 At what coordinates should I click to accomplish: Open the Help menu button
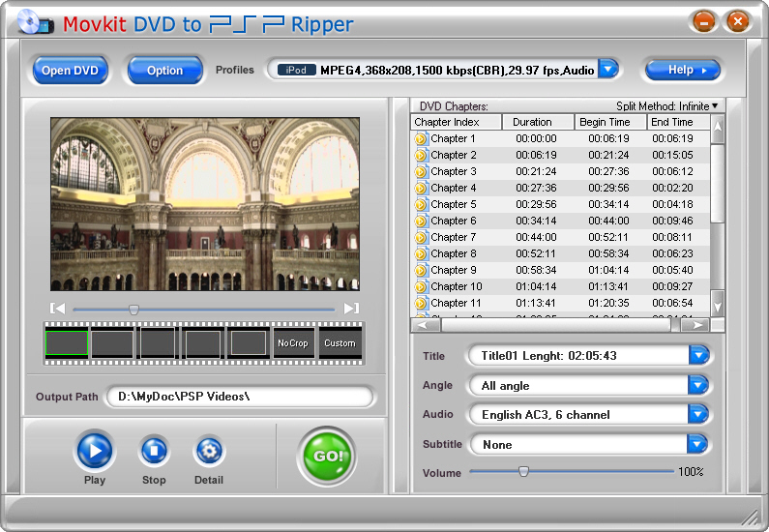pos(682,70)
